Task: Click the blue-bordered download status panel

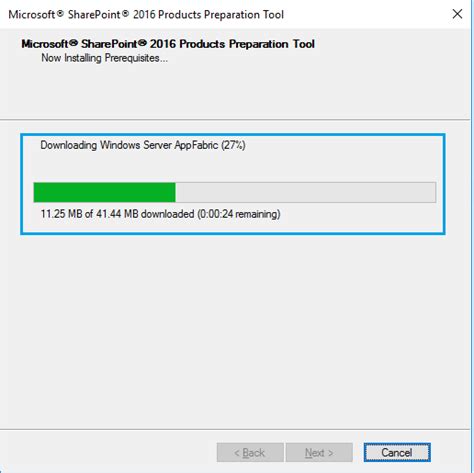Action: (233, 184)
